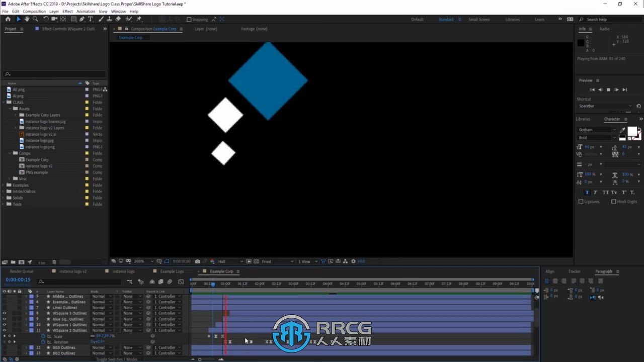Viewport: 644px width, 362px height.
Task: Enable the Ligatures checkbox
Action: click(581, 202)
